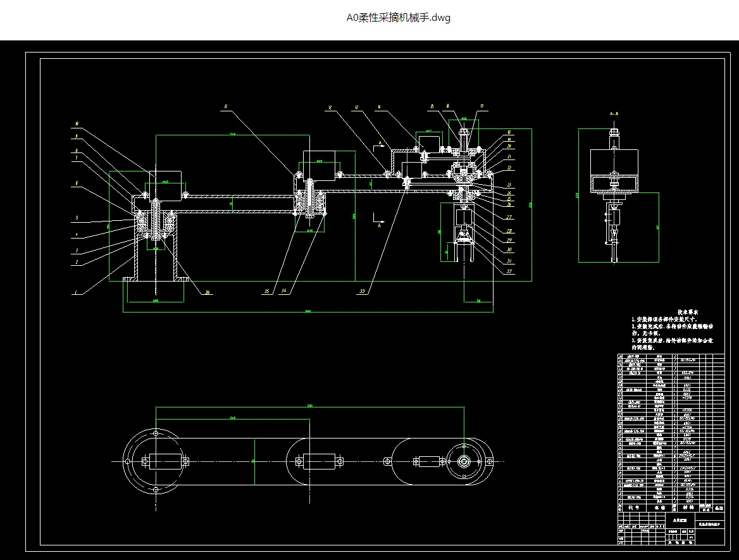The height and width of the screenshot is (560, 739).
Task: Click the 材料 column header in parts list
Action: coord(688,508)
